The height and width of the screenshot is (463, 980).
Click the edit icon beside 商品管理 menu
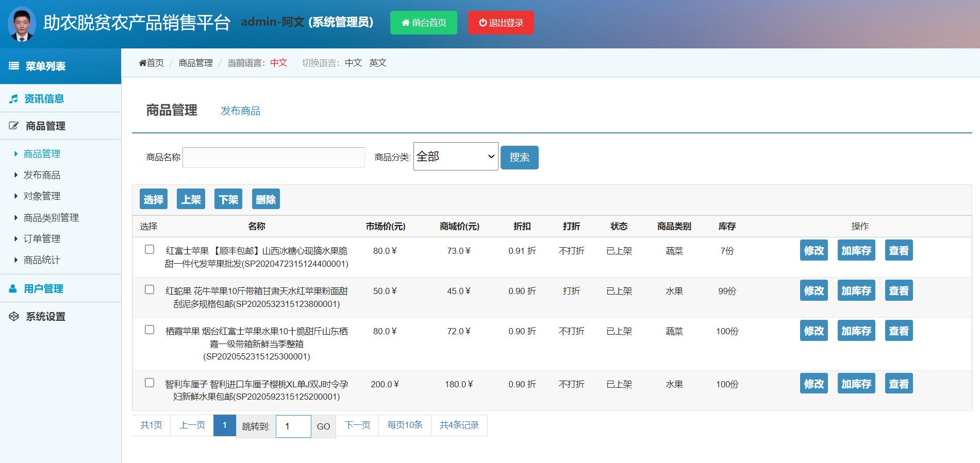[x=14, y=126]
